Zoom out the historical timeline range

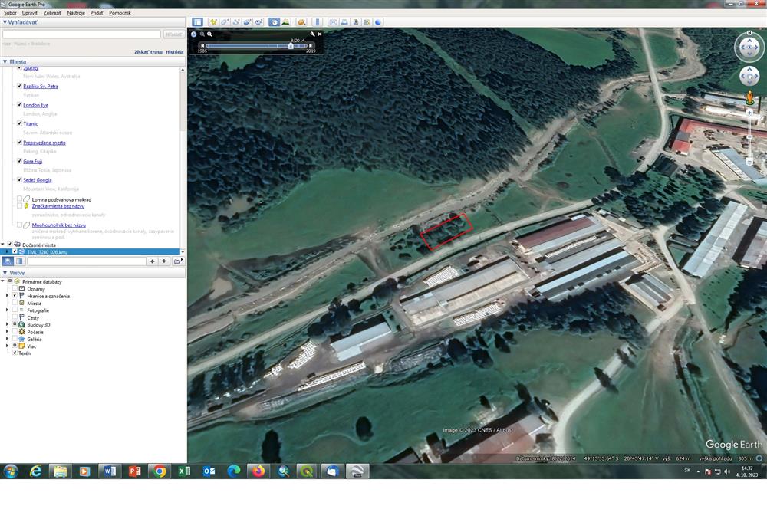202,34
